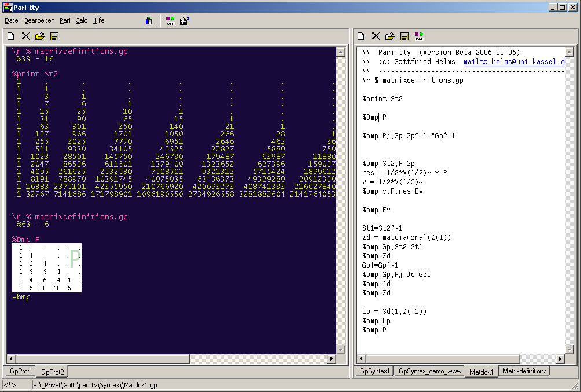
Task: Save left protocol panel with disk icon
Action: point(54,36)
